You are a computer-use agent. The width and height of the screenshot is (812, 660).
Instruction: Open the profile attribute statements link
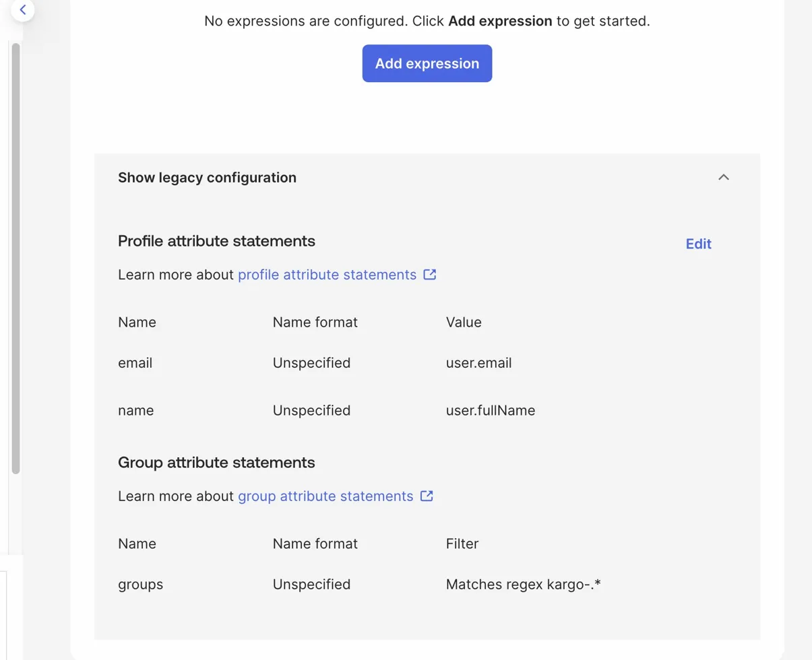[x=327, y=275]
